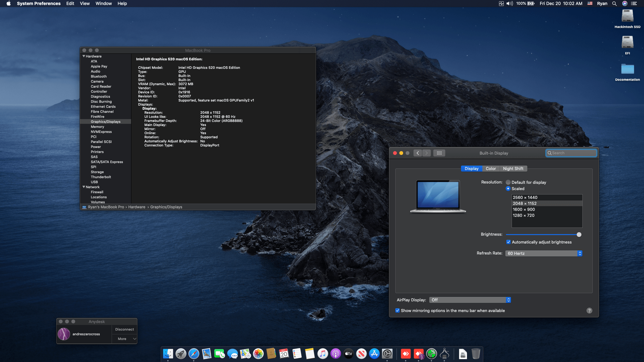Screen dimensions: 644x362
Task: Open Clover Configurator from the dock
Action: pos(431,354)
